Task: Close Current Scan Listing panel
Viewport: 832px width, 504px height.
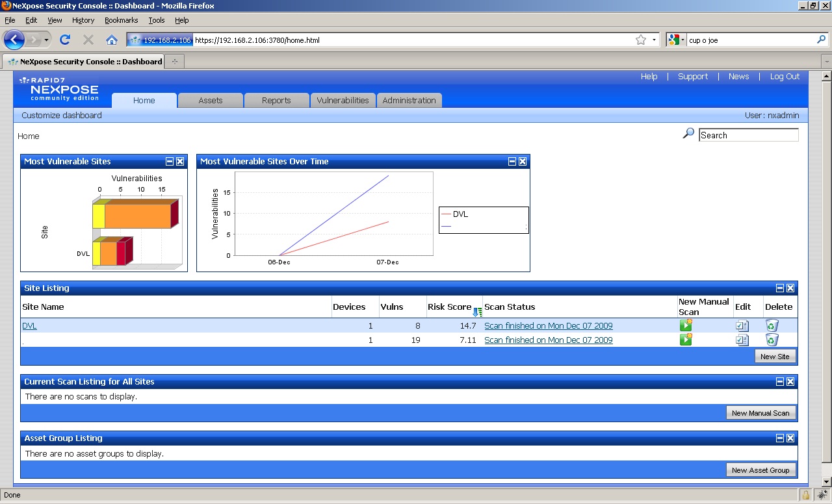Action: click(790, 382)
